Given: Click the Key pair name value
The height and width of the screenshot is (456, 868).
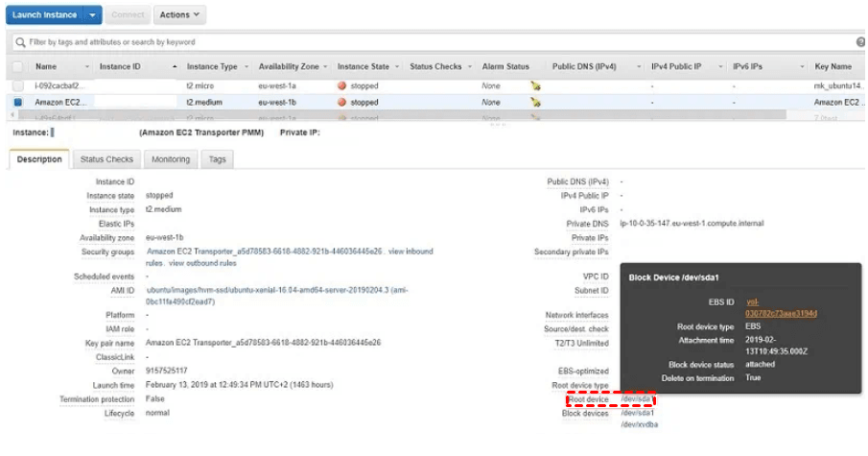Looking at the screenshot, I should [x=263, y=343].
